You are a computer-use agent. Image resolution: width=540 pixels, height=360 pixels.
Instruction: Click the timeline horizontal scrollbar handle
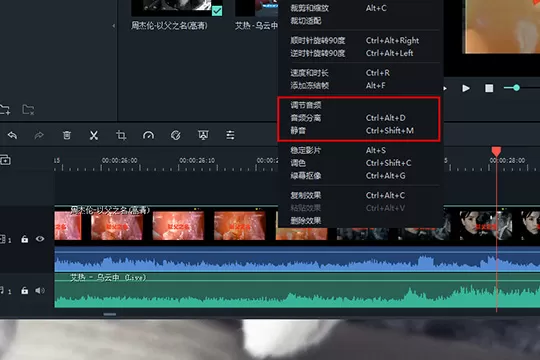click(x=110, y=314)
